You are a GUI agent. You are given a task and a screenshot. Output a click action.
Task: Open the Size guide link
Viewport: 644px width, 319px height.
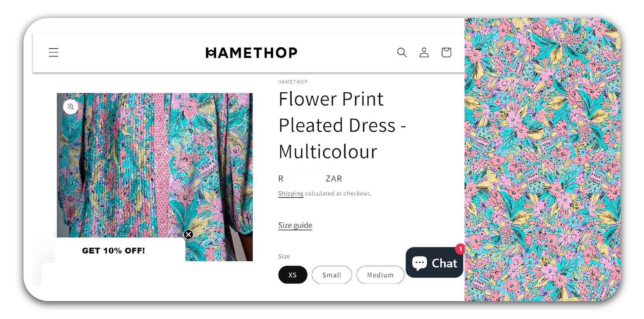click(x=295, y=225)
